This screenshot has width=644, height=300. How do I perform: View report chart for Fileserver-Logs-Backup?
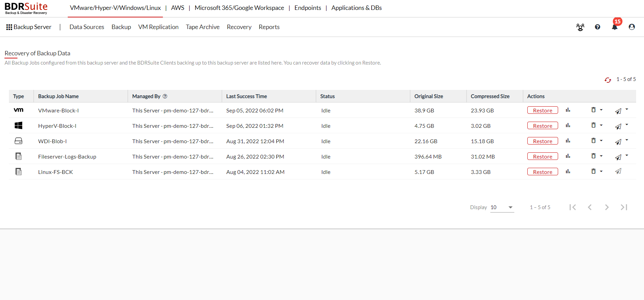coord(568,156)
